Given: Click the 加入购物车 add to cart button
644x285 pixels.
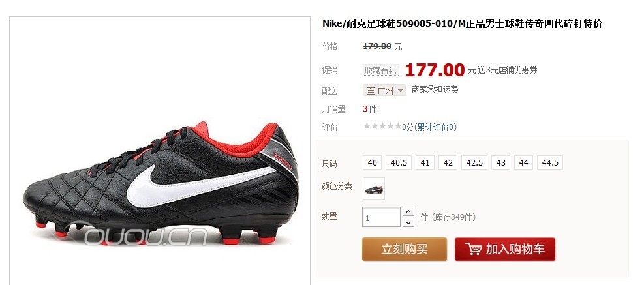Looking at the screenshot, I should coord(505,249).
